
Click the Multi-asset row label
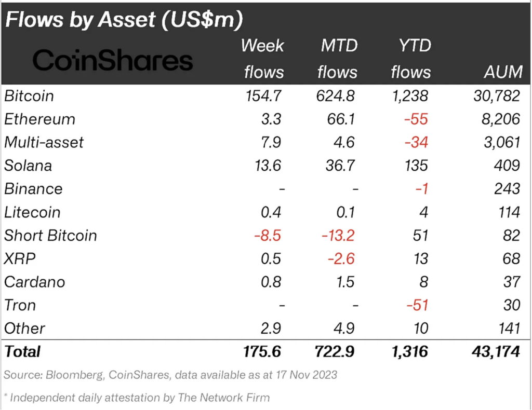pos(44,142)
